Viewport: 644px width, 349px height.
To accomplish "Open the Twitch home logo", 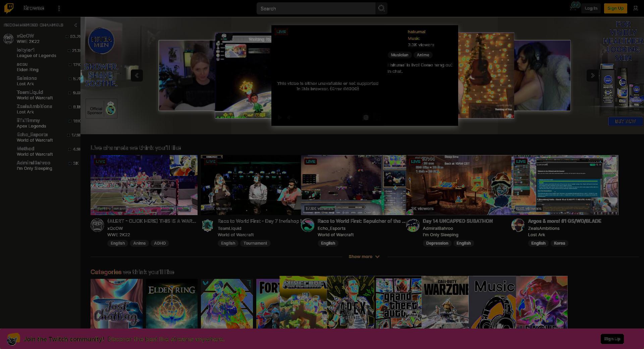I will pyautogui.click(x=9, y=8).
